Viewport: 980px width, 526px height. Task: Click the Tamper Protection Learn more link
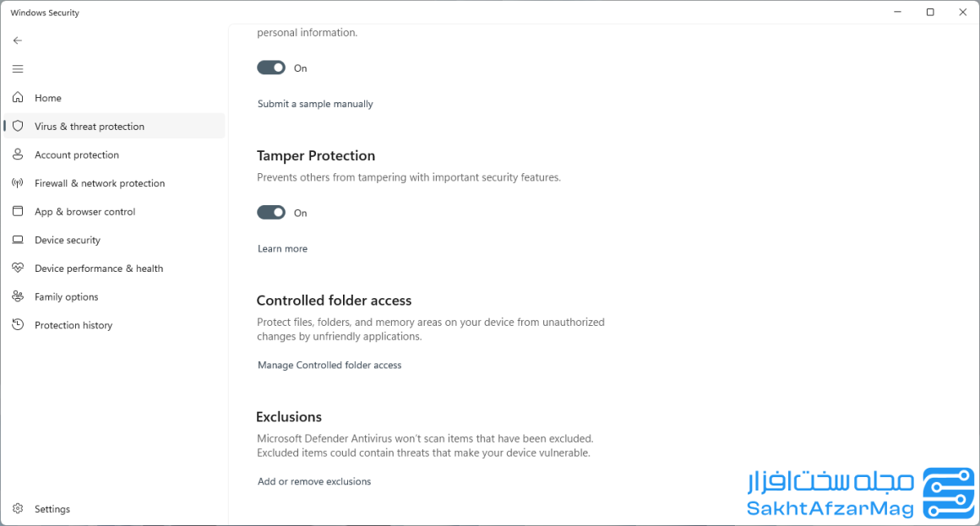point(282,248)
